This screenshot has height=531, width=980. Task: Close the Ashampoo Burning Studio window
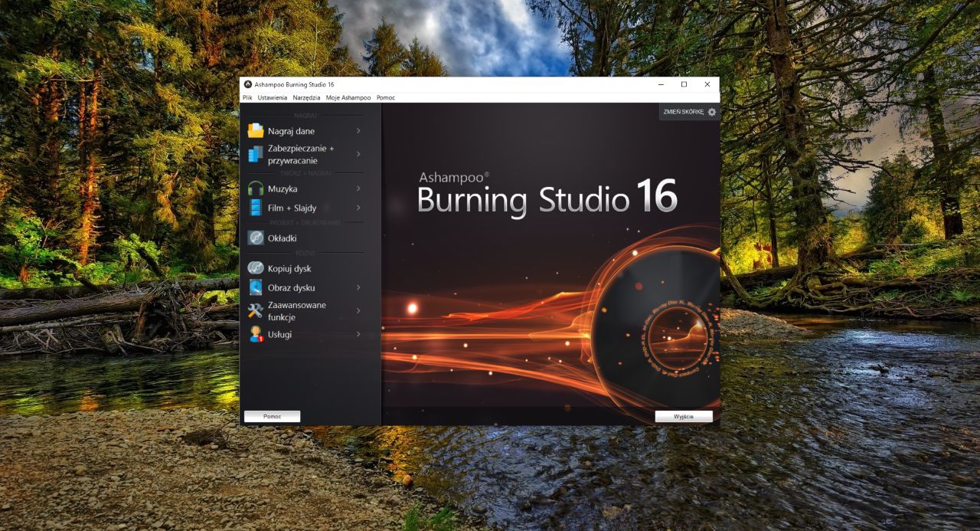click(x=707, y=84)
